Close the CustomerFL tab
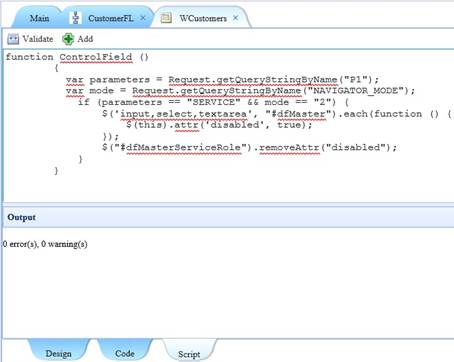 [x=143, y=18]
